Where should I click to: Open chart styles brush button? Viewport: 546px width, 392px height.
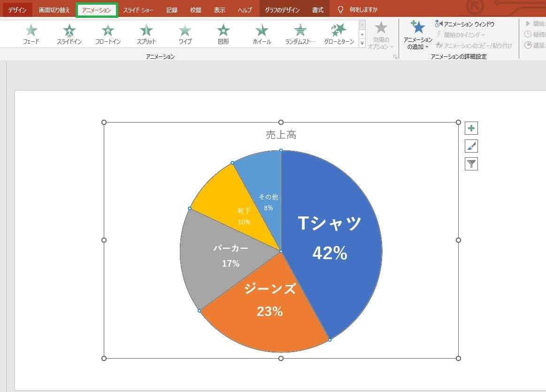coord(471,146)
